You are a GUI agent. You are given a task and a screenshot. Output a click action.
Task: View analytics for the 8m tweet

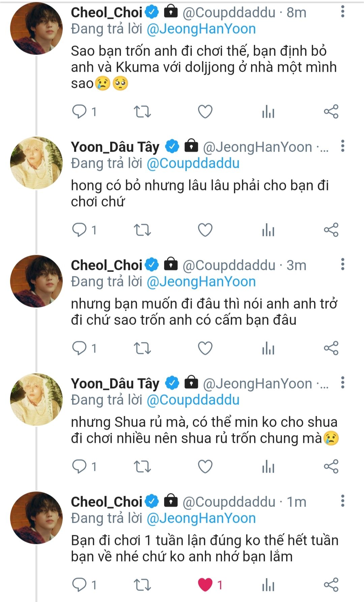[x=268, y=112]
